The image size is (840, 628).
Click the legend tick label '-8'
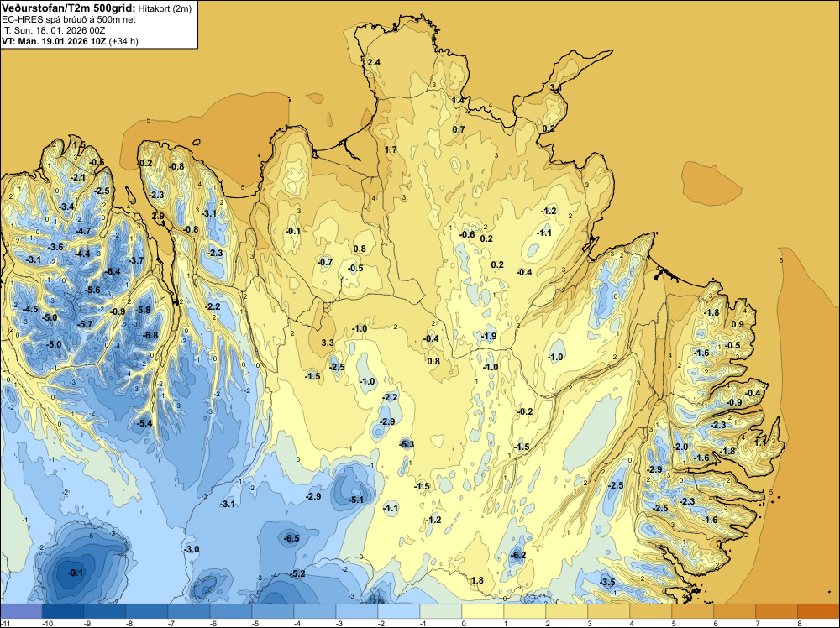tap(129, 623)
